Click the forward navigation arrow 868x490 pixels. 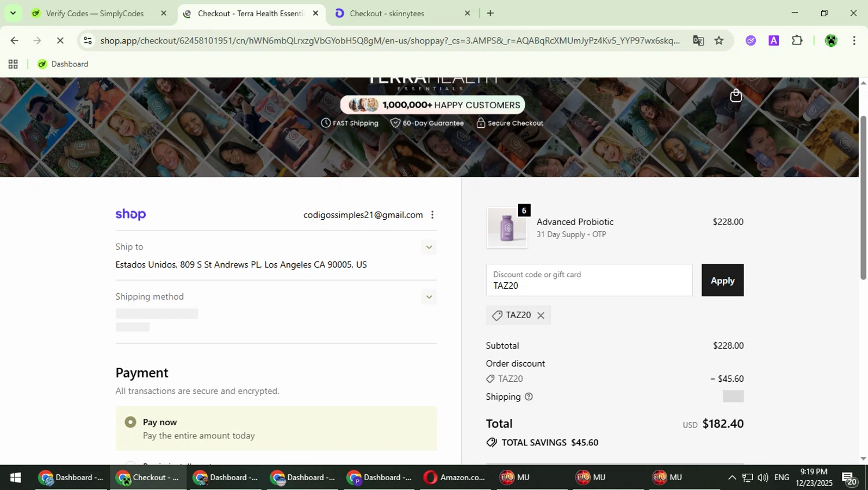click(37, 40)
